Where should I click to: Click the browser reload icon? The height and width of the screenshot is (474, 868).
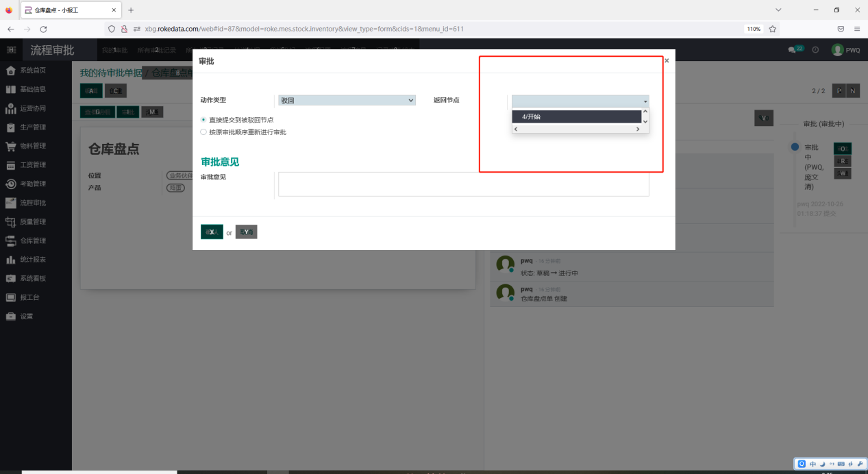click(43, 29)
